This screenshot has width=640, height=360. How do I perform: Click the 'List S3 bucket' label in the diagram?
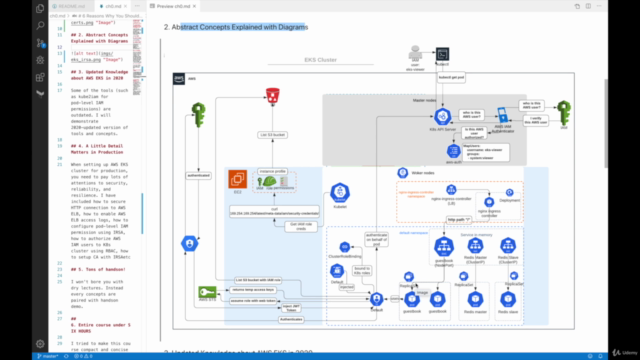click(272, 135)
